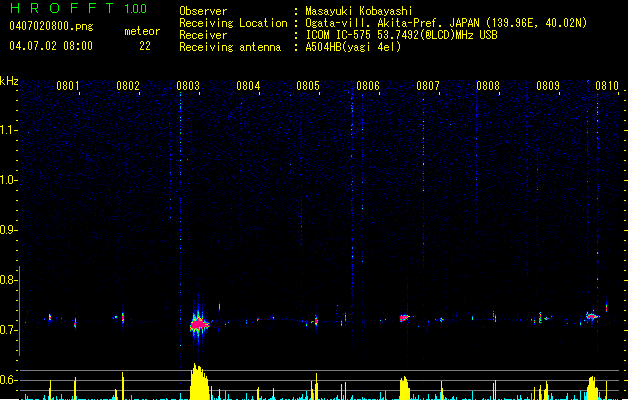Select the Ogata-vill. receiving location text
This screenshot has width=629, height=400.
click(x=446, y=23)
